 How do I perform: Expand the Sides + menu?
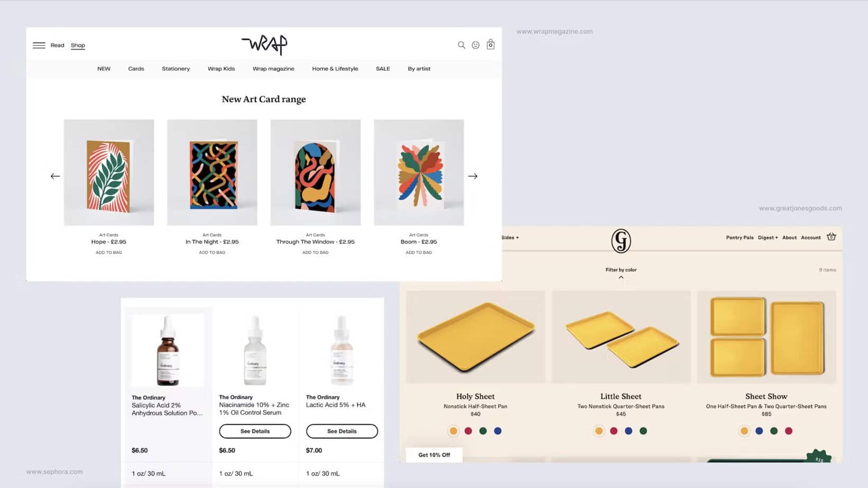tap(510, 238)
